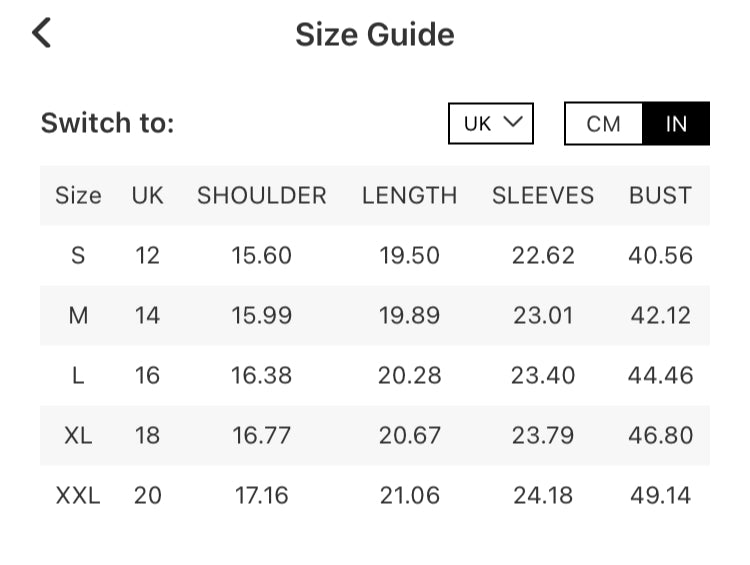The width and height of the screenshot is (750, 565).
Task: Select the XL size row label
Action: point(78,435)
